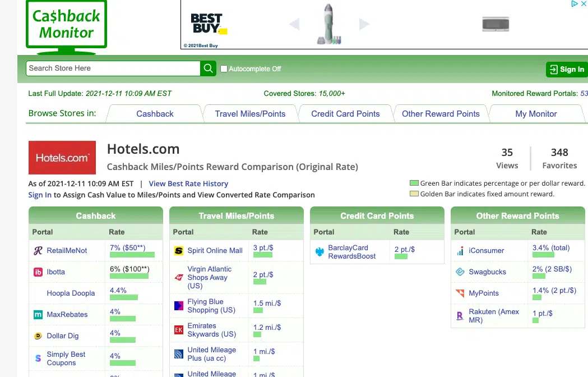Open the RetailMeNot portal link

67,250
